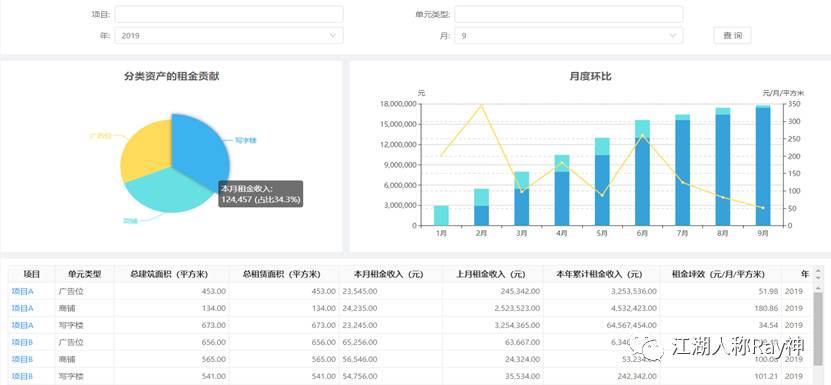Open 项目B link in the 65,256.00 row
The image size is (831, 385).
(22, 342)
